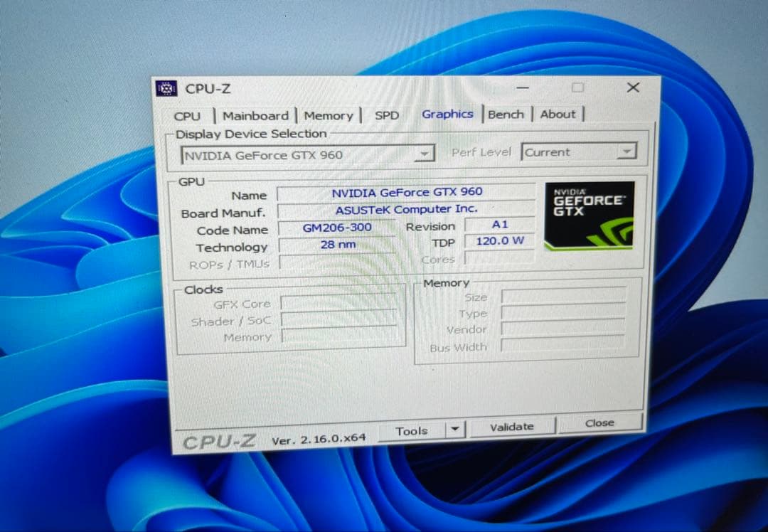The width and height of the screenshot is (768, 532).
Task: Switch to the Bench tab
Action: coord(506,114)
